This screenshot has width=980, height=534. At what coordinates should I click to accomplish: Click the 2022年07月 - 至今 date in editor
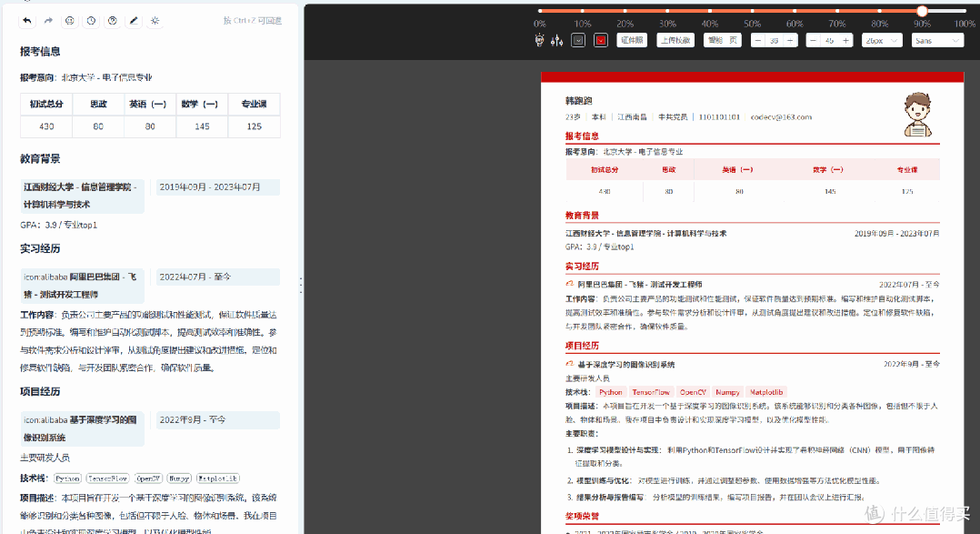[x=217, y=277]
